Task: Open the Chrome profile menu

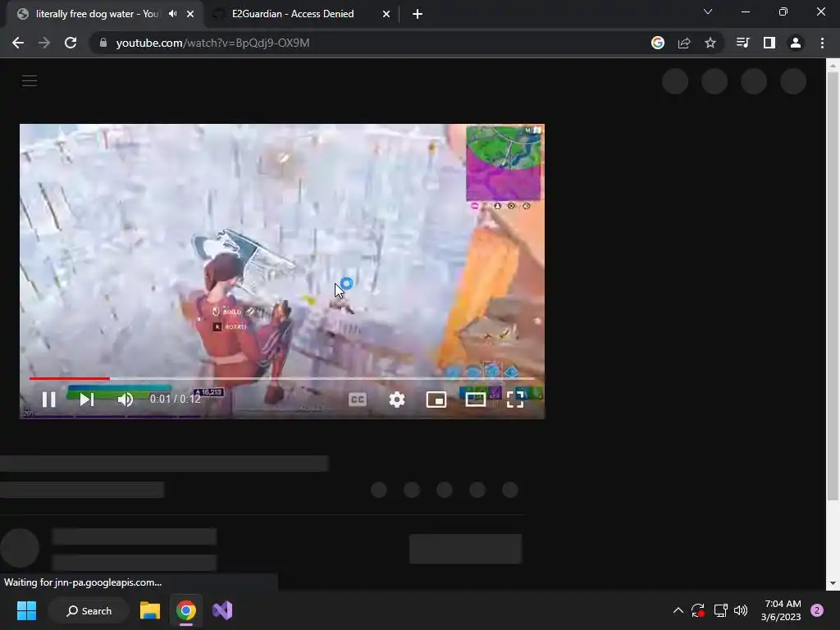Action: [x=796, y=43]
